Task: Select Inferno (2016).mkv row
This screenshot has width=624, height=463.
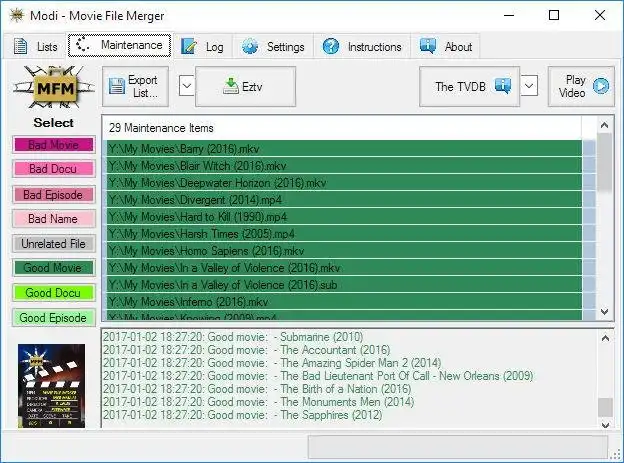Action: tap(344, 302)
